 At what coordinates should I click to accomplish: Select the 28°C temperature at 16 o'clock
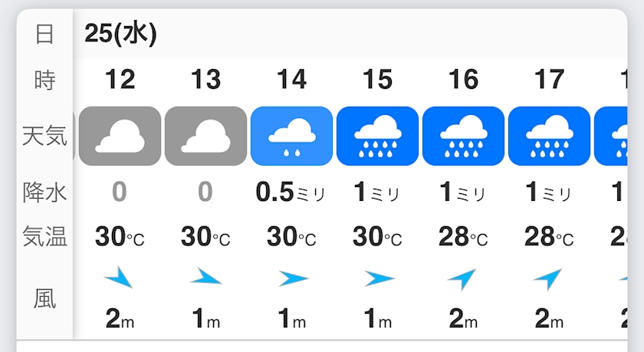tap(463, 238)
